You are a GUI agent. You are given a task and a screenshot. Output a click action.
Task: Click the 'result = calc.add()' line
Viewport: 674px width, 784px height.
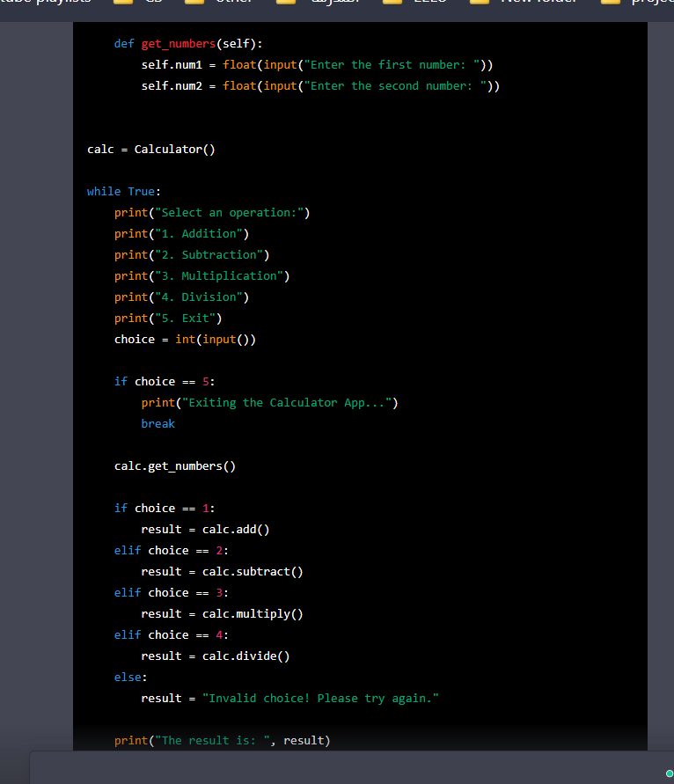205,530
